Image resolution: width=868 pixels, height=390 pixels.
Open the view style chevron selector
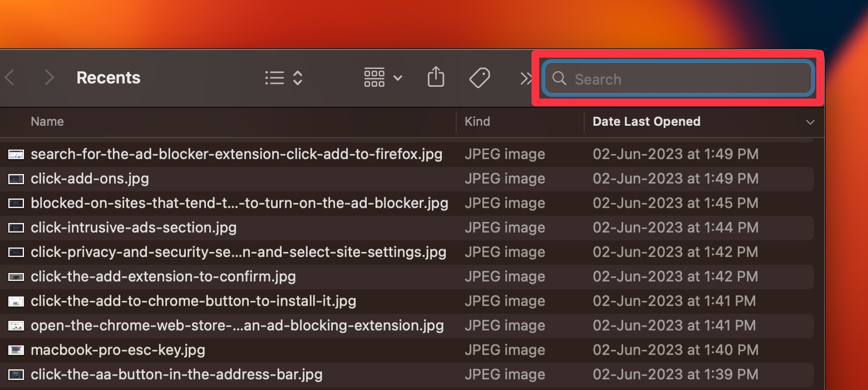click(297, 78)
